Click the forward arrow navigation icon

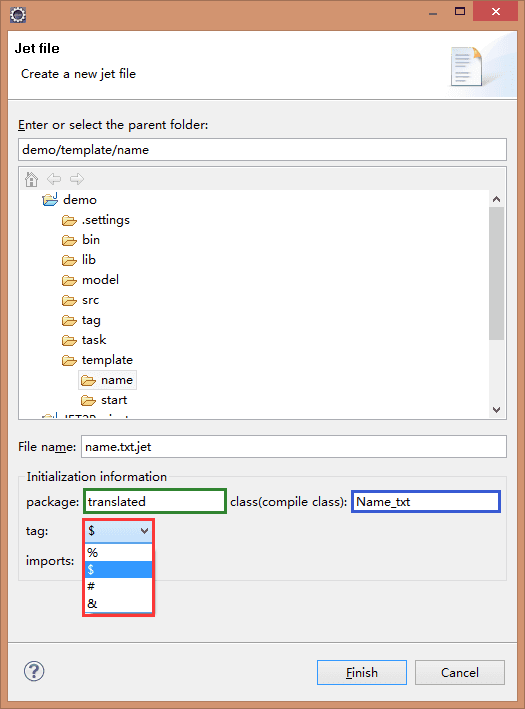coord(77,179)
